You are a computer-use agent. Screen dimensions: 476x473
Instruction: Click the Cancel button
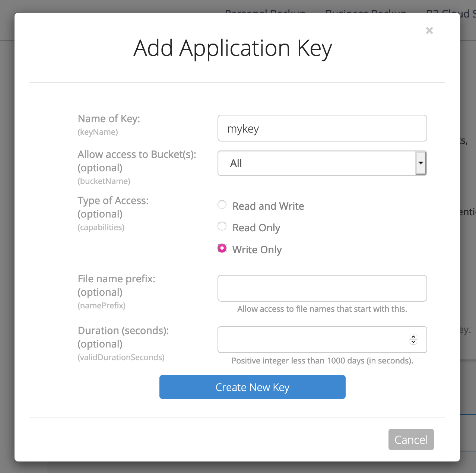[x=411, y=439]
